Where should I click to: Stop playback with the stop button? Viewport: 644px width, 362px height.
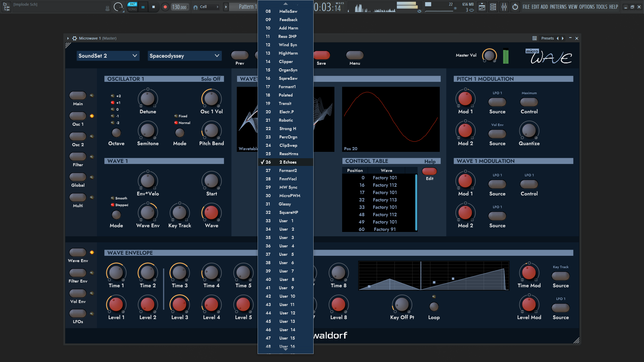(x=154, y=7)
